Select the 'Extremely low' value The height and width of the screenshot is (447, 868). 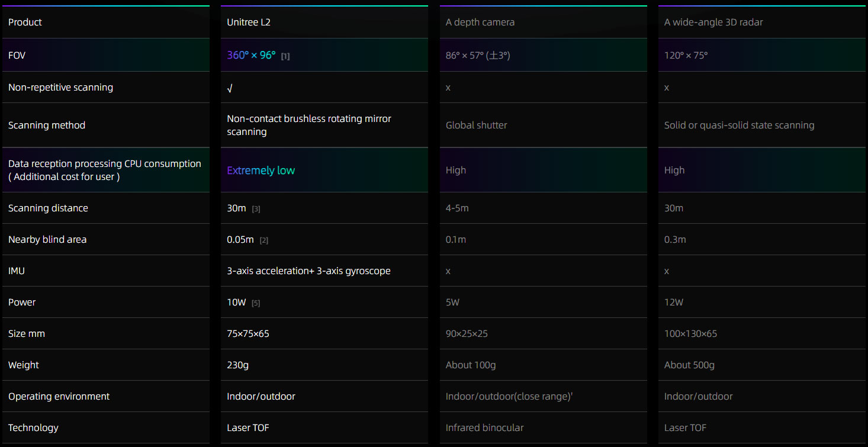(x=261, y=171)
